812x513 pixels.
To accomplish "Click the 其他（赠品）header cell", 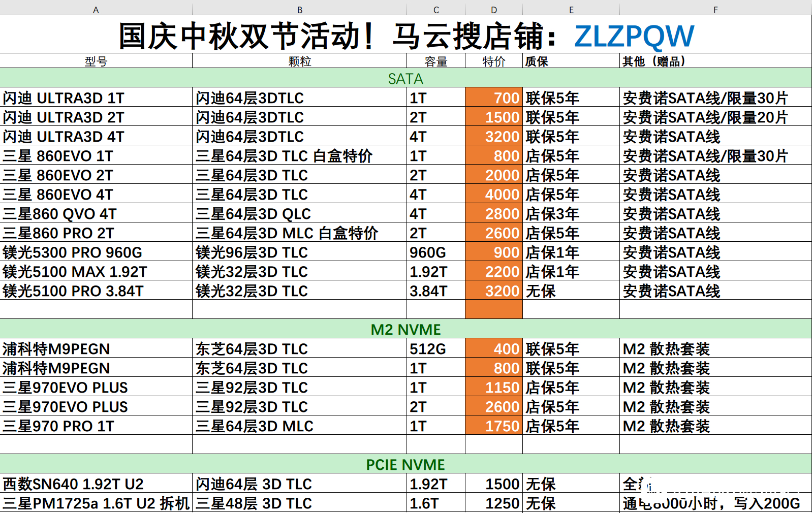I will pos(715,61).
